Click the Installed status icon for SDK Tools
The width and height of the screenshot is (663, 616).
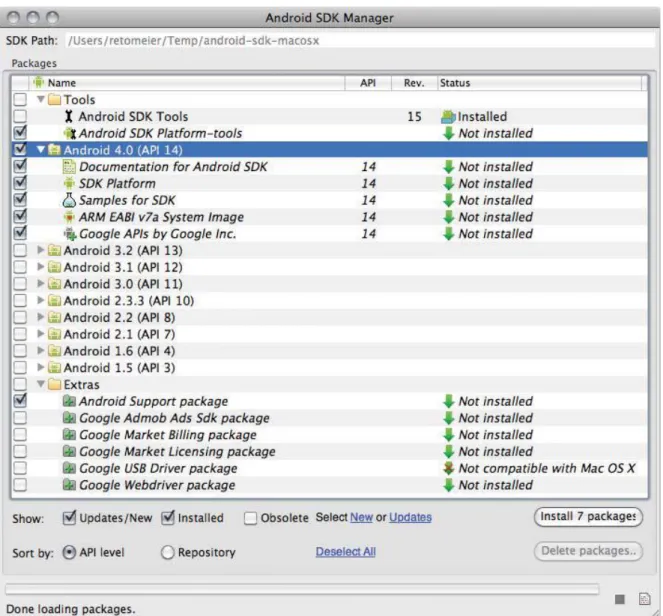pos(448,116)
